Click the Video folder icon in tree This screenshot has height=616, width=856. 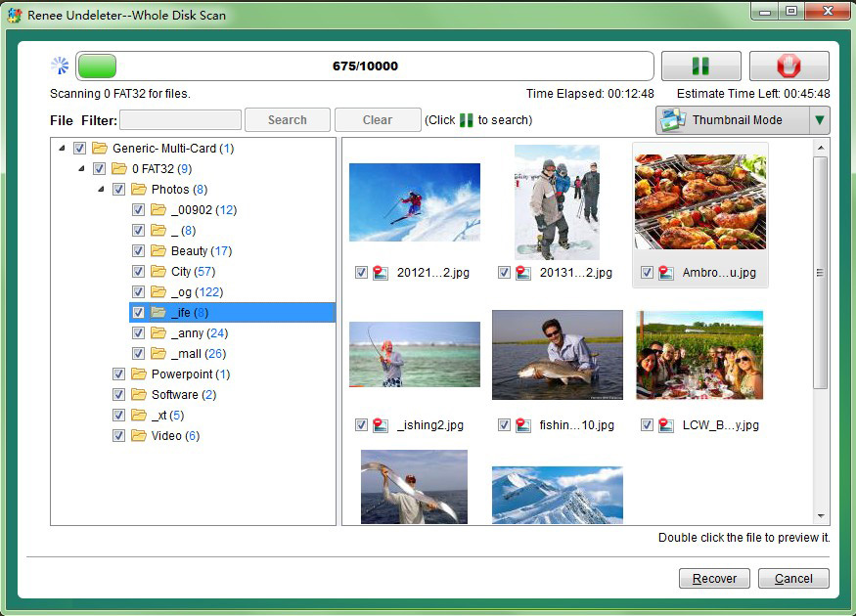tap(139, 436)
